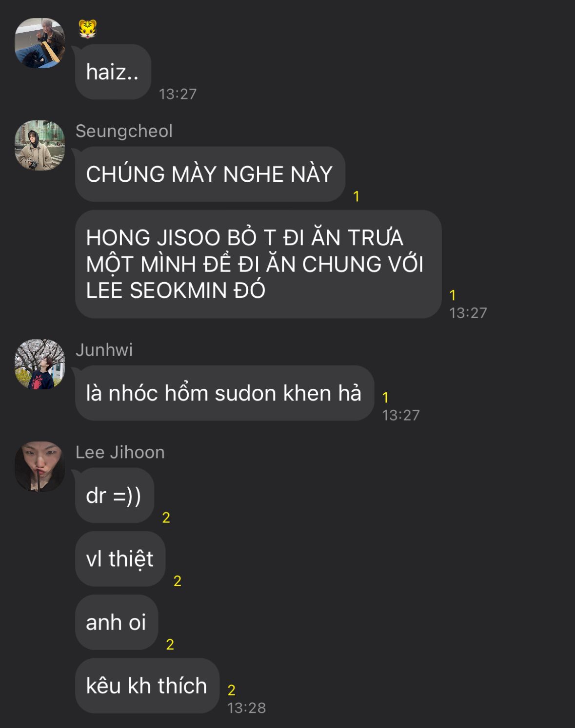Click the Lee Jihoon sender name

click(x=120, y=452)
